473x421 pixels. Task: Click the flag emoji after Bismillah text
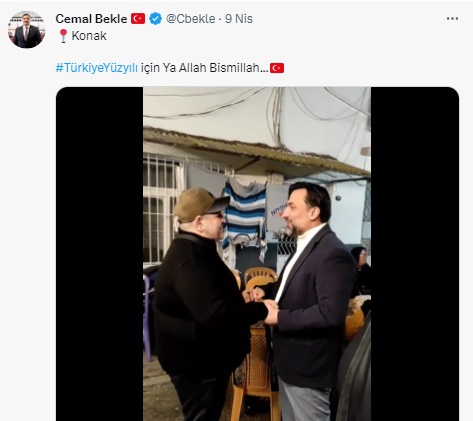coord(277,68)
